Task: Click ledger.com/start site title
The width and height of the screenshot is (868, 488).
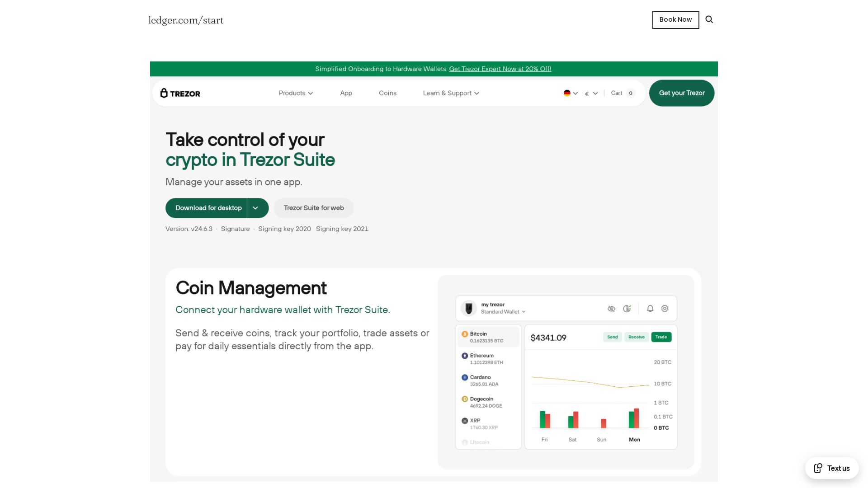Action: 186,20
